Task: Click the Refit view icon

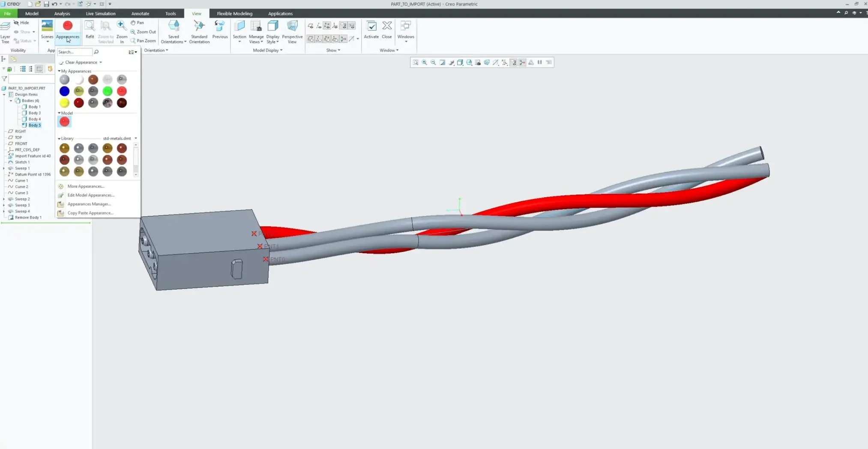Action: click(x=90, y=26)
